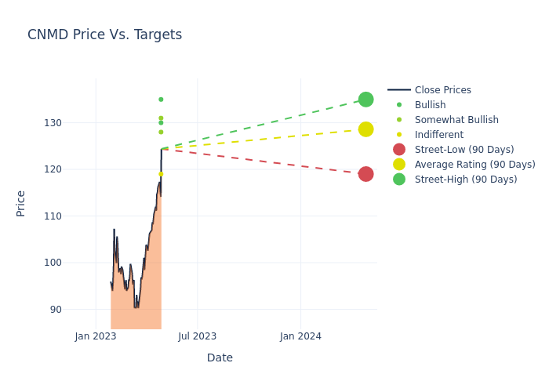Toggle Somewhat Bullish legend item

click(456, 120)
